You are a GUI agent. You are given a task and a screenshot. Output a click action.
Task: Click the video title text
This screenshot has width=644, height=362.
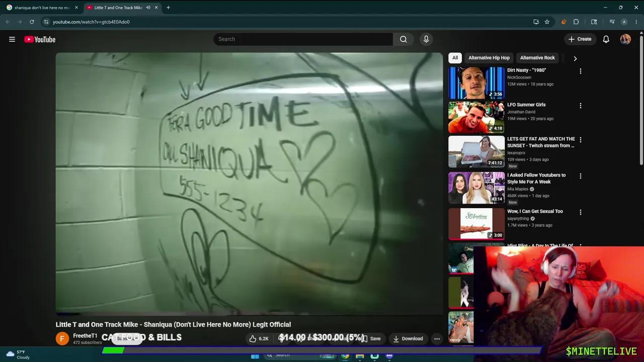(x=173, y=324)
